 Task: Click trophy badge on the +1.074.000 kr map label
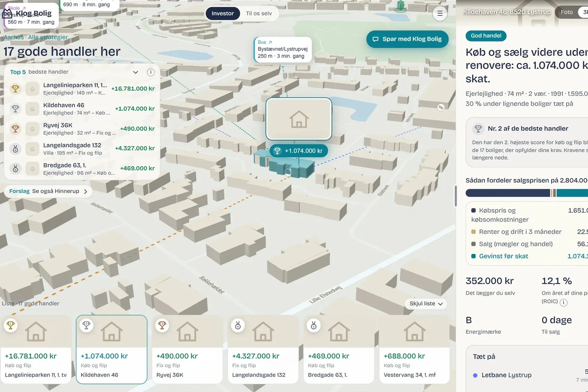[277, 151]
